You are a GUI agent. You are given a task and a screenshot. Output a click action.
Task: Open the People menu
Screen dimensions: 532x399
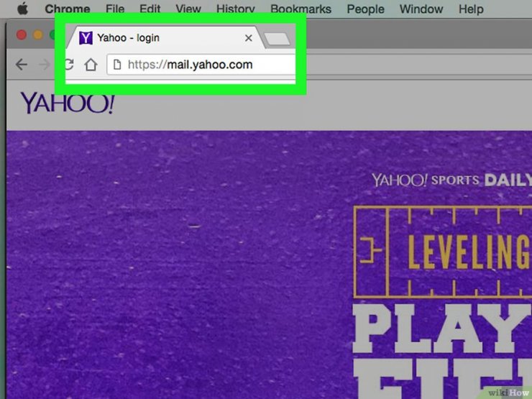pos(365,9)
